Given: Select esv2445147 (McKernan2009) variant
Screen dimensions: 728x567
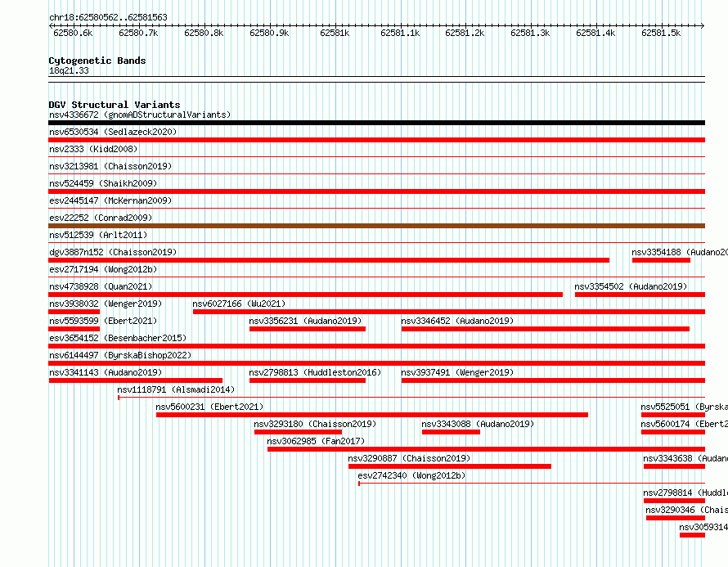Looking at the screenshot, I should (110, 200).
